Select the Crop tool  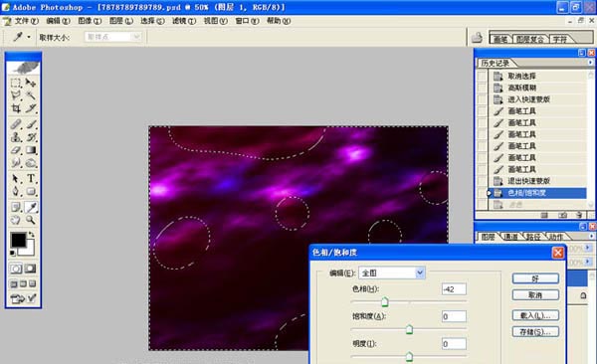16,108
